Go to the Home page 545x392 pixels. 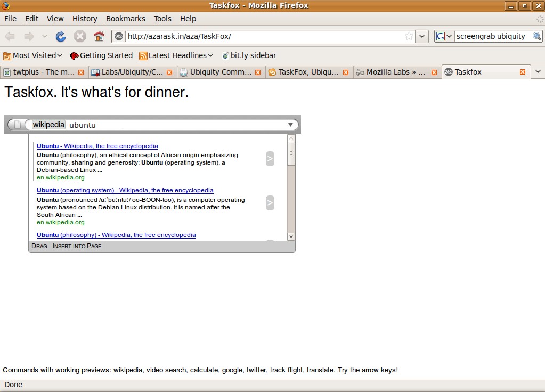point(99,36)
